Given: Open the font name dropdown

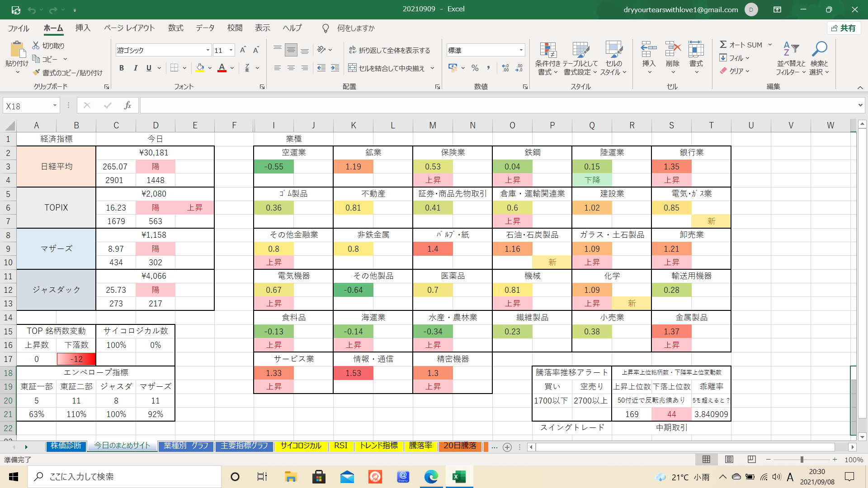Looking at the screenshot, I should (x=208, y=50).
